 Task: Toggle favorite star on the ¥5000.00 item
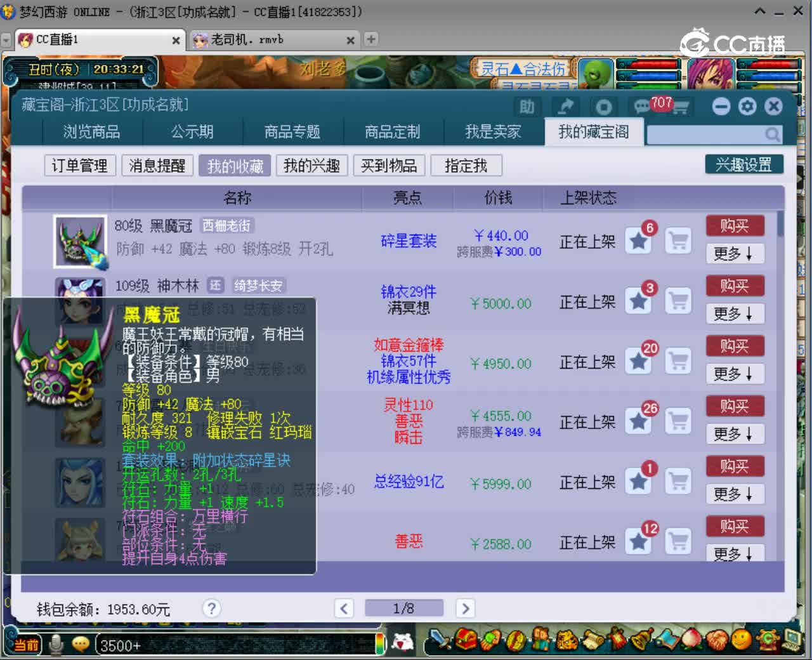pyautogui.click(x=638, y=301)
